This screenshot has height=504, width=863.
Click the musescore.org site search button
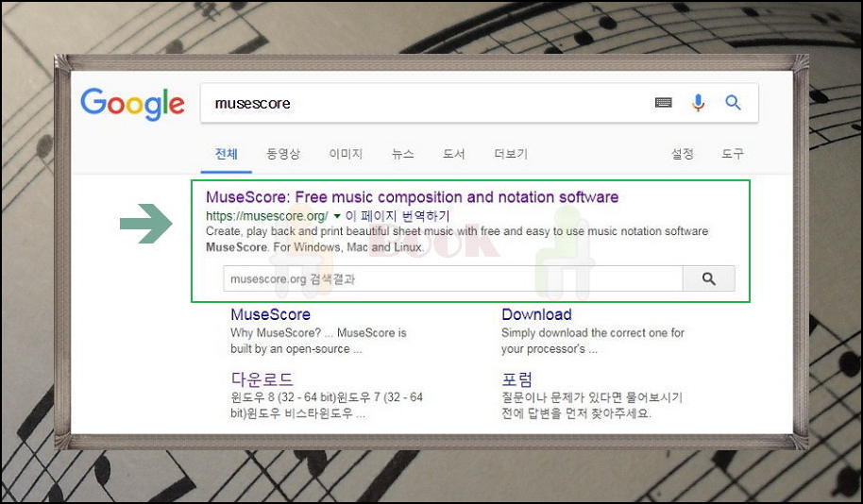(708, 279)
